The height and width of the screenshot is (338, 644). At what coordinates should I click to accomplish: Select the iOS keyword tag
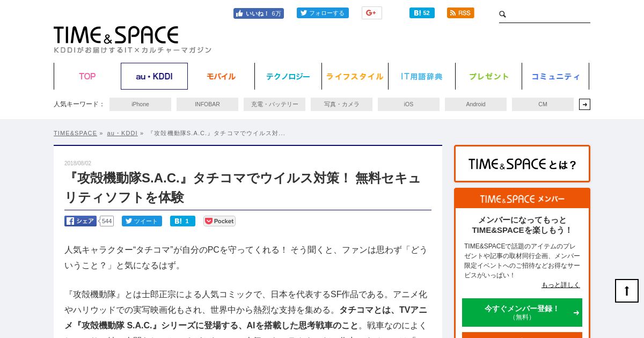pyautogui.click(x=408, y=104)
